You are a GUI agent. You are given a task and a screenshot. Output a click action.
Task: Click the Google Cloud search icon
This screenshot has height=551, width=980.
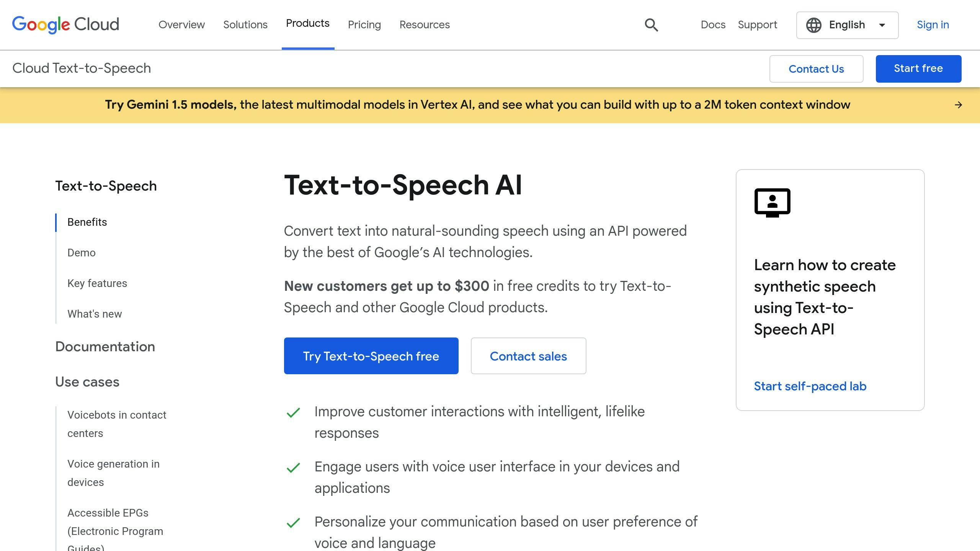(652, 24)
